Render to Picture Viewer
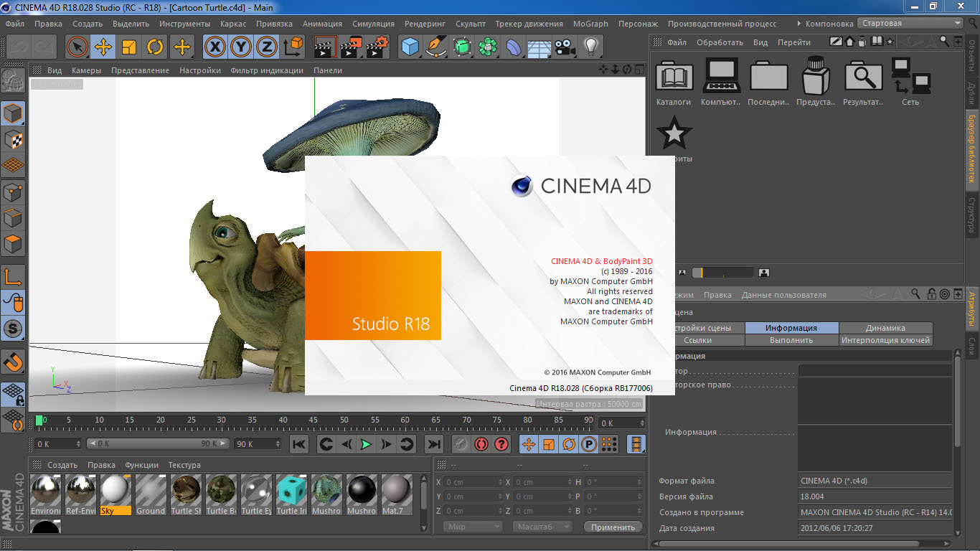980x551 pixels. [351, 47]
